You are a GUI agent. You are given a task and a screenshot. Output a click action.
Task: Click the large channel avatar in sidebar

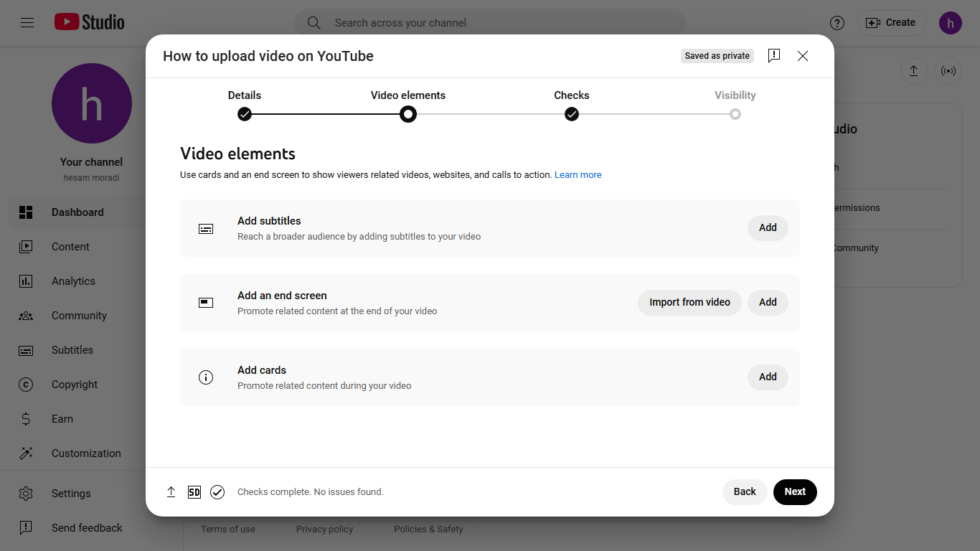tap(92, 103)
